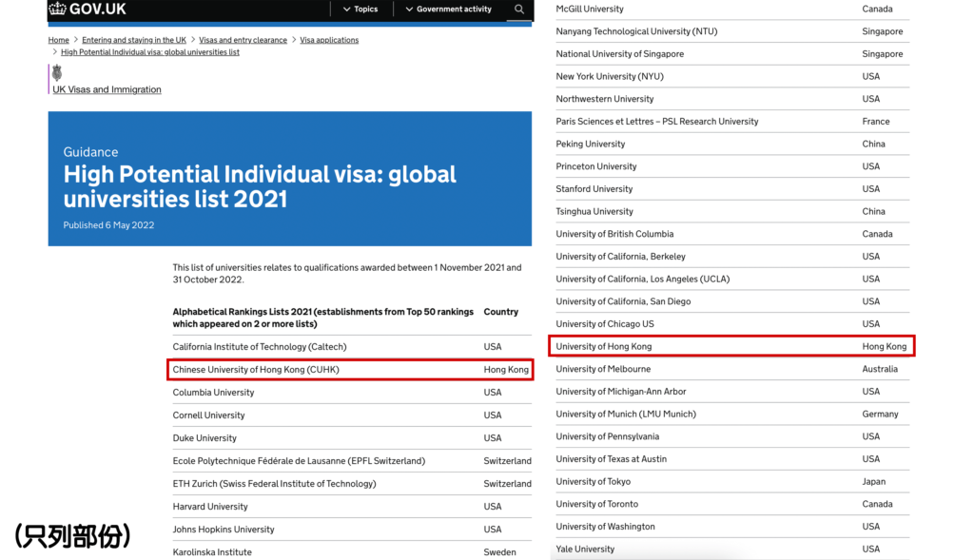The height and width of the screenshot is (560, 974).
Task: Select the University of Hong Kong row
Action: tap(730, 346)
